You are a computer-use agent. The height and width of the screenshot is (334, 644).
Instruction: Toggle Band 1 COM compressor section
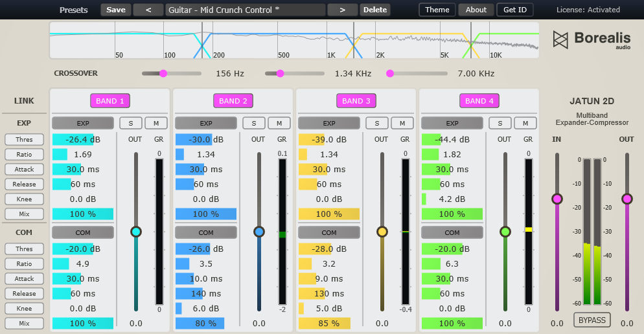coord(83,232)
